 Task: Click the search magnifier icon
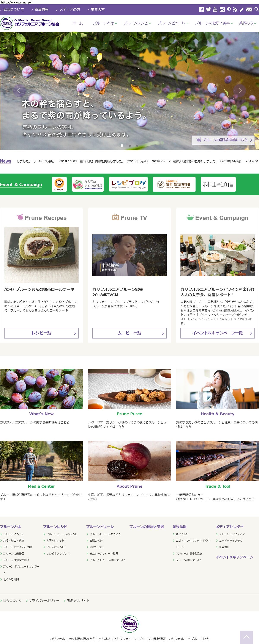pos(256,9)
